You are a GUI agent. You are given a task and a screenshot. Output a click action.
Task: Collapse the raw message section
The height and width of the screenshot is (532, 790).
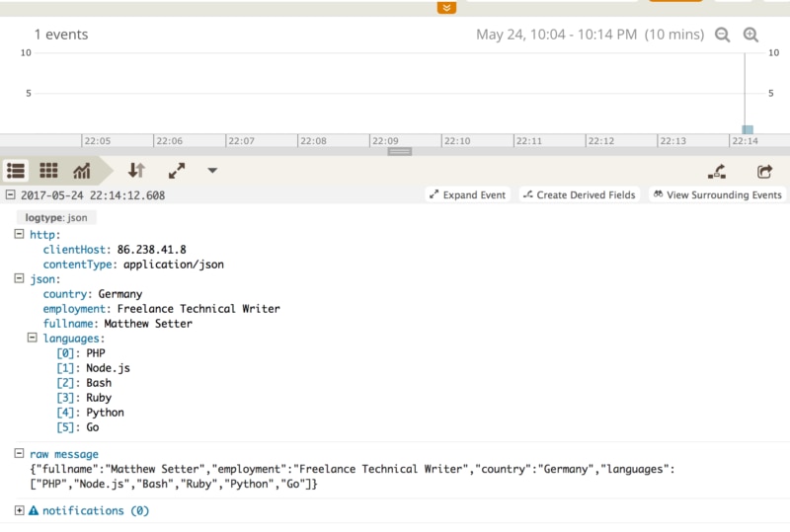(20, 453)
